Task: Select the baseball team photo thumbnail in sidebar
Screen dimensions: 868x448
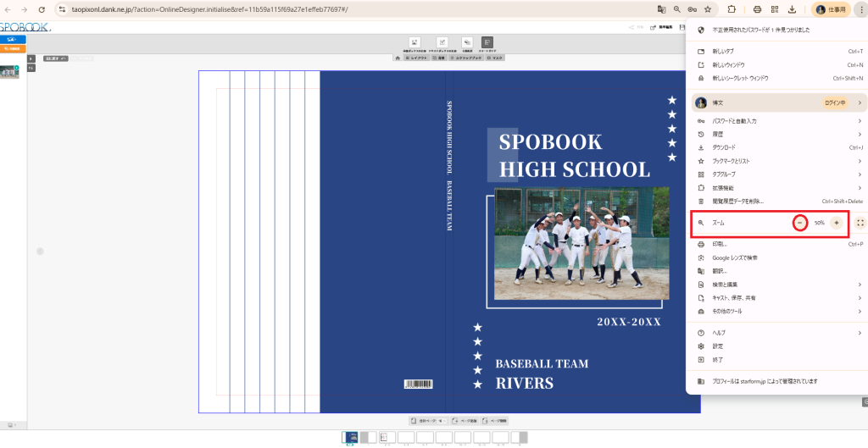Action: [x=10, y=73]
